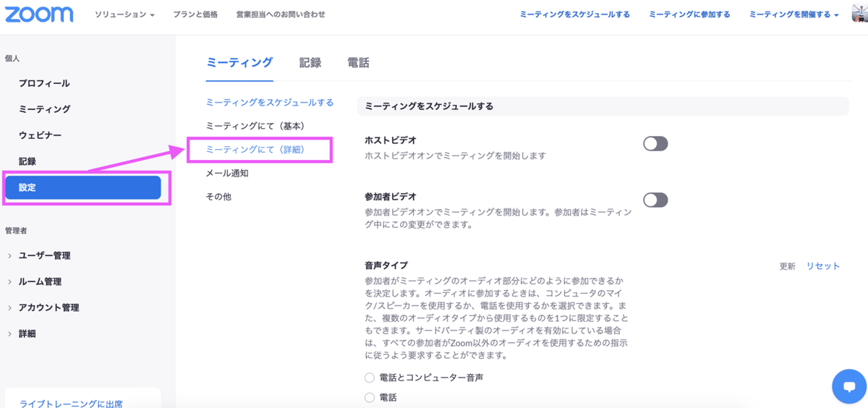
Task: Jump to the その他 section
Action: coord(218,197)
